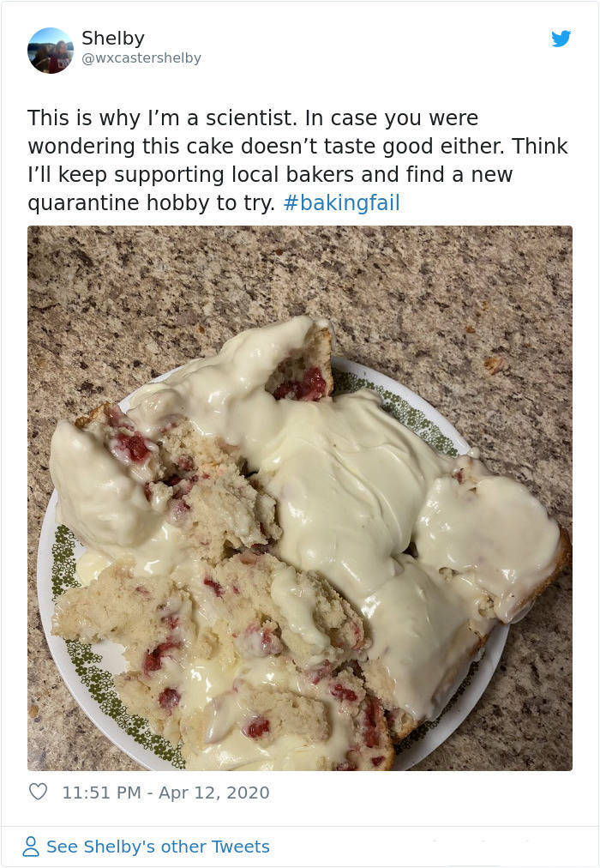This screenshot has height=868, width=600.
Task: Click the phrase quarantine hobby in the tweet
Action: (85, 202)
